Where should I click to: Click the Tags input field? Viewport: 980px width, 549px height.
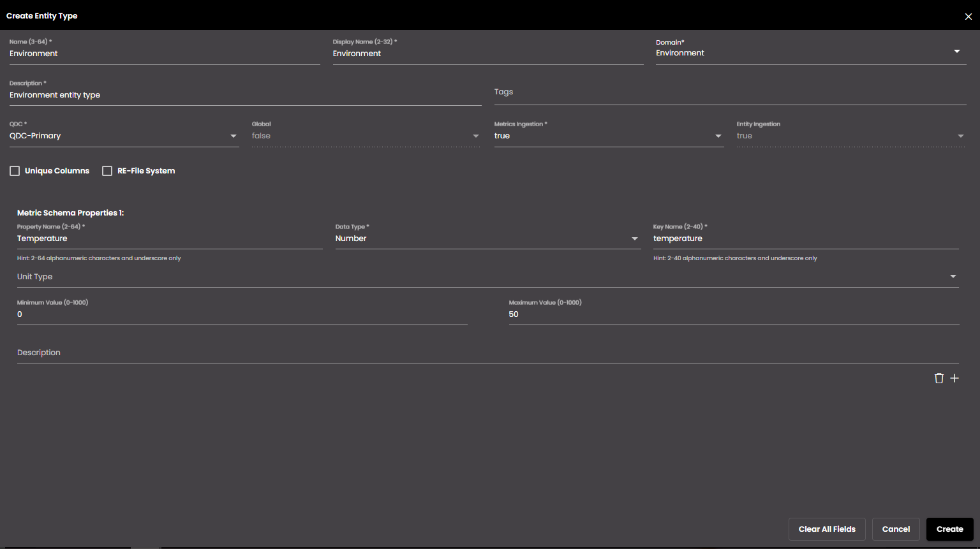(731, 92)
